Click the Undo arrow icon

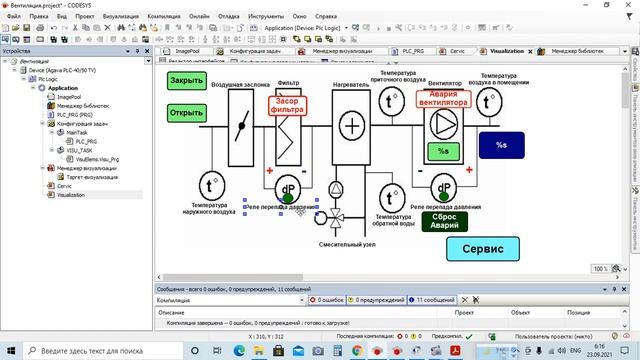(54, 28)
